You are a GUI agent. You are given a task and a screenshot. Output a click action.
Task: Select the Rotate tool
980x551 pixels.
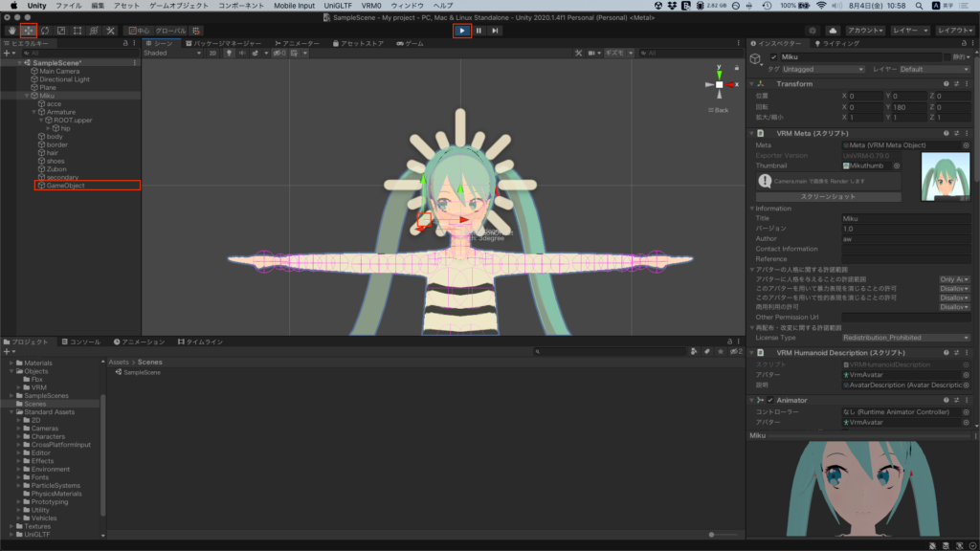[44, 31]
